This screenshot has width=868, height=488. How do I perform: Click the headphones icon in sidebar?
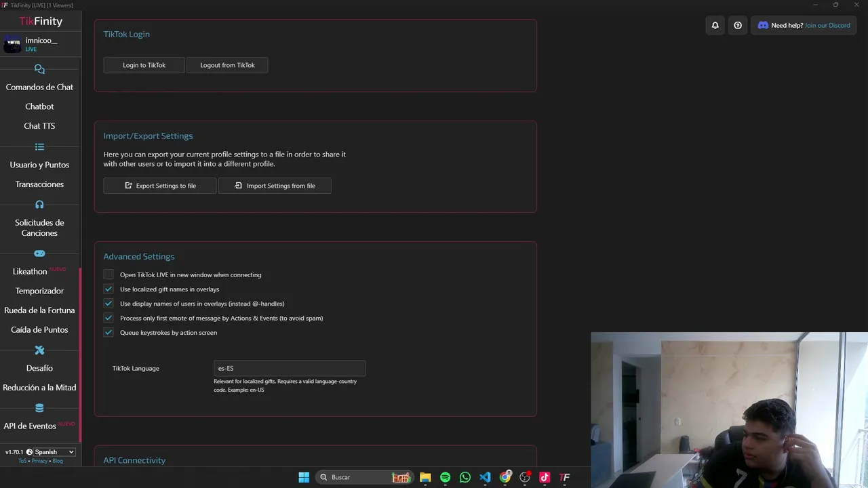(x=39, y=205)
